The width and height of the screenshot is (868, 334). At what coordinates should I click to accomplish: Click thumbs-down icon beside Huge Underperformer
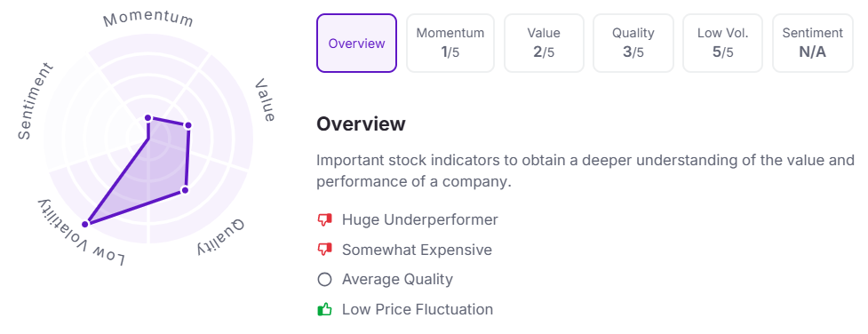tap(324, 220)
